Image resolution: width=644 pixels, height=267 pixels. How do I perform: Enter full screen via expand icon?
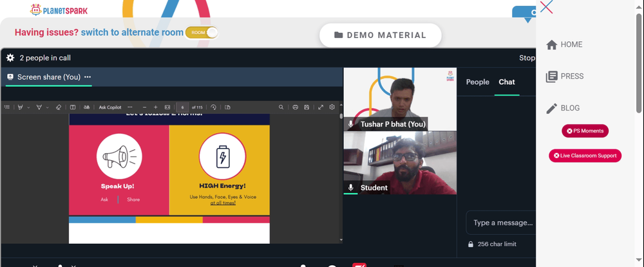321,107
